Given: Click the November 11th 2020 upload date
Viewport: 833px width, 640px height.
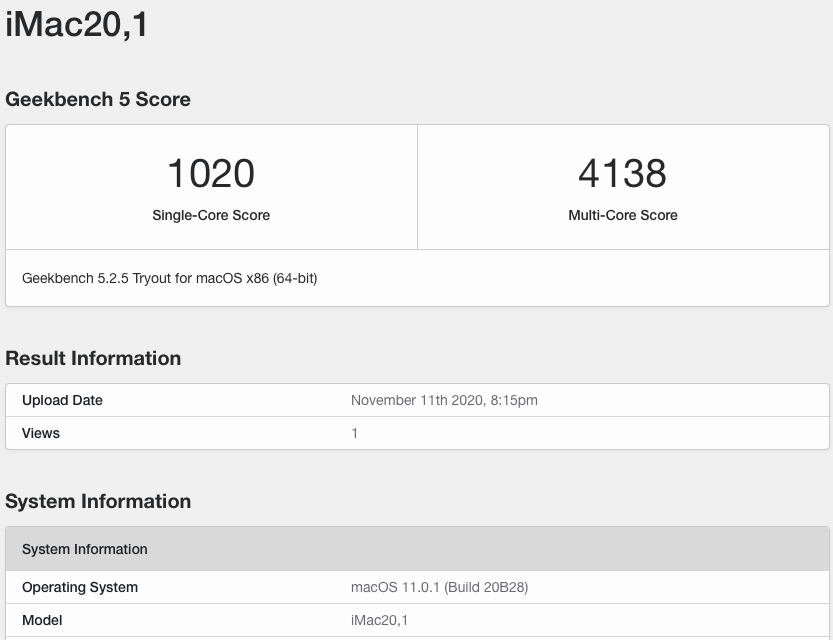Looking at the screenshot, I should pyautogui.click(x=415, y=400).
